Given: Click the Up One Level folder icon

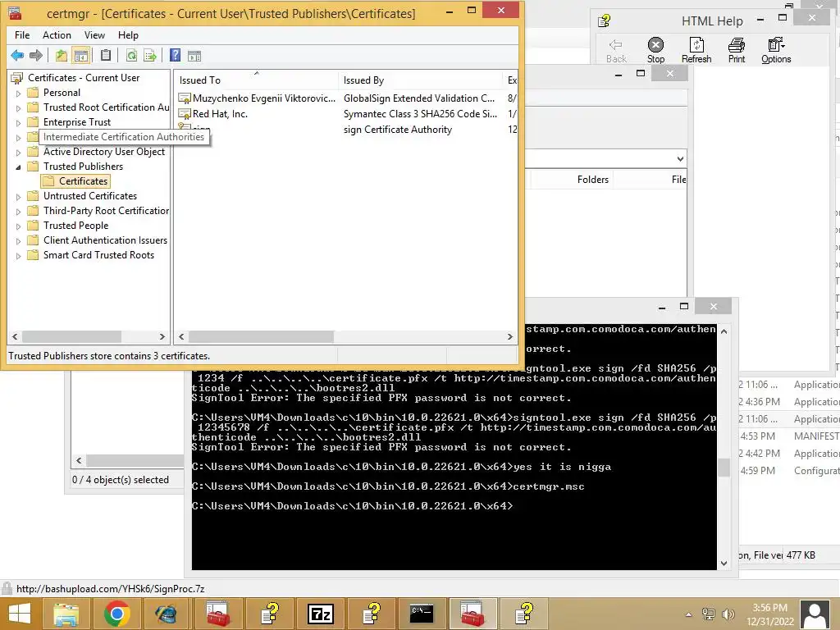Looking at the screenshot, I should click(61, 55).
